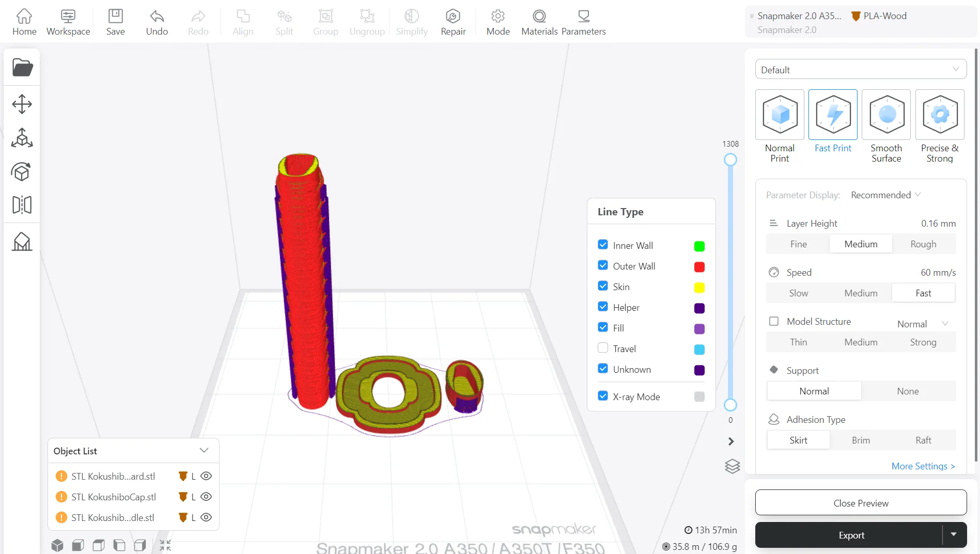This screenshot has width=980, height=554.
Task: Enable the Travel line type
Action: pos(603,348)
